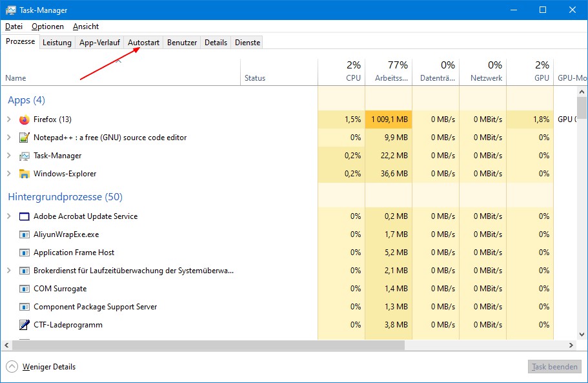
Task: Click the Hintergrundprozesse (50) group heading
Action: click(65, 197)
